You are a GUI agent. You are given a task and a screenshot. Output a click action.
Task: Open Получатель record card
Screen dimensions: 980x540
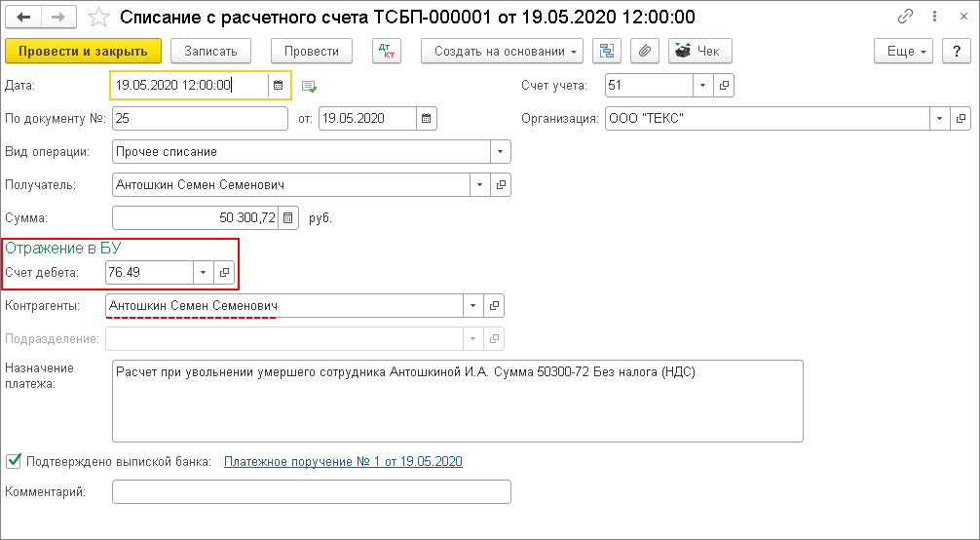(501, 185)
